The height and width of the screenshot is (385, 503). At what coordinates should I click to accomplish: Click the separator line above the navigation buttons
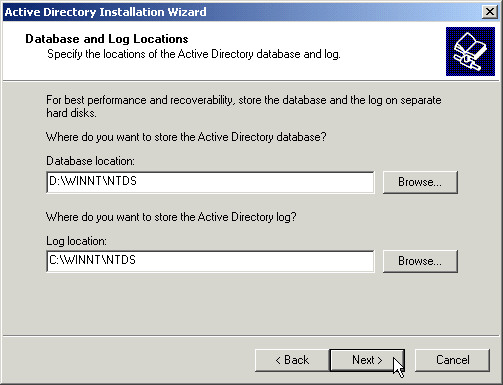point(251,335)
